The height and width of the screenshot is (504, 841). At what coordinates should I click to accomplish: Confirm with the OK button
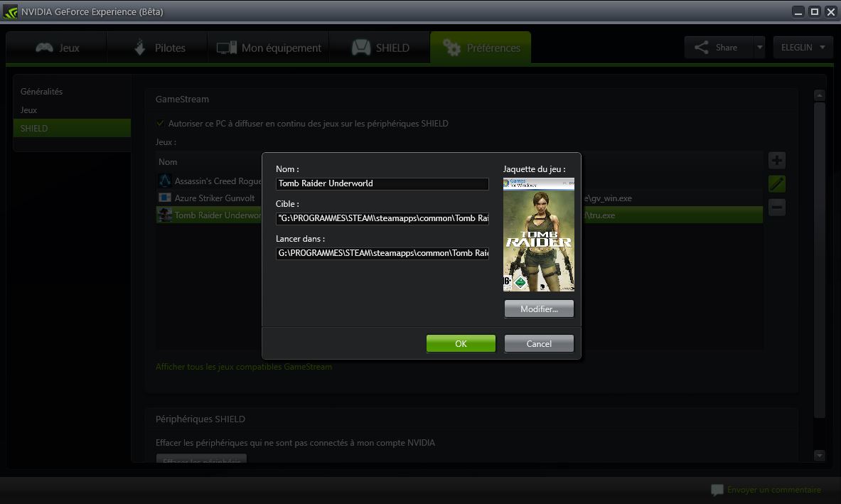click(461, 343)
